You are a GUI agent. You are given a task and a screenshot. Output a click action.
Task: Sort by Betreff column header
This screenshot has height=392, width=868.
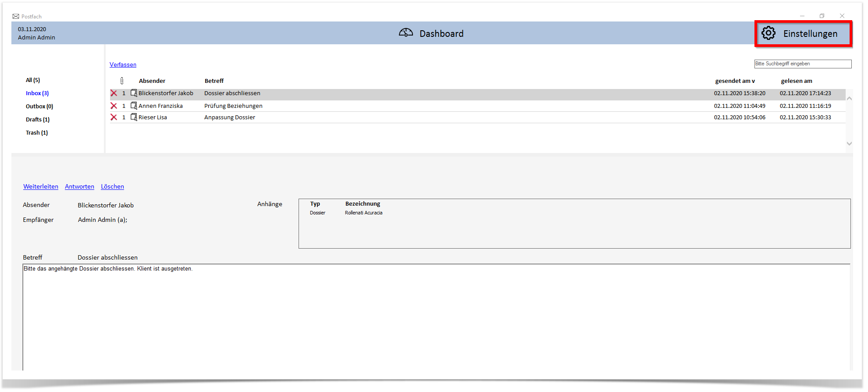tap(214, 81)
